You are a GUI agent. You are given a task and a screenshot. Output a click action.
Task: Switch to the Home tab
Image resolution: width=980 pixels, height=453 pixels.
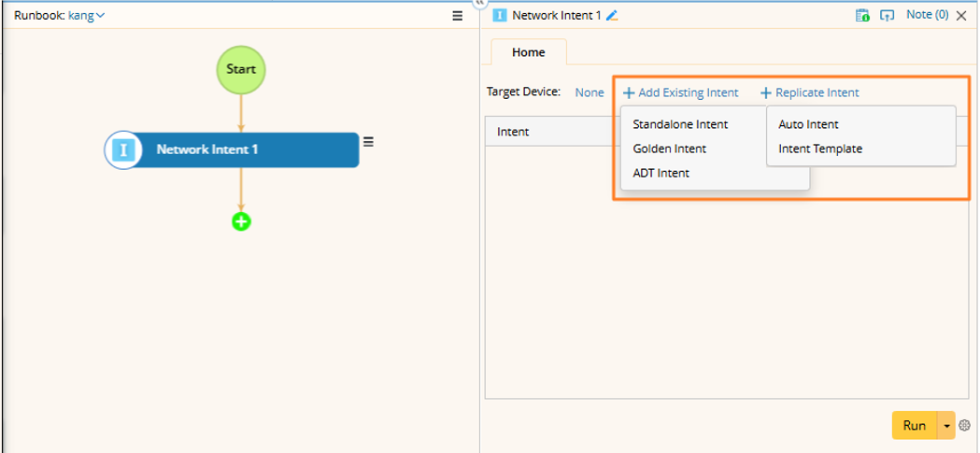pyautogui.click(x=528, y=52)
